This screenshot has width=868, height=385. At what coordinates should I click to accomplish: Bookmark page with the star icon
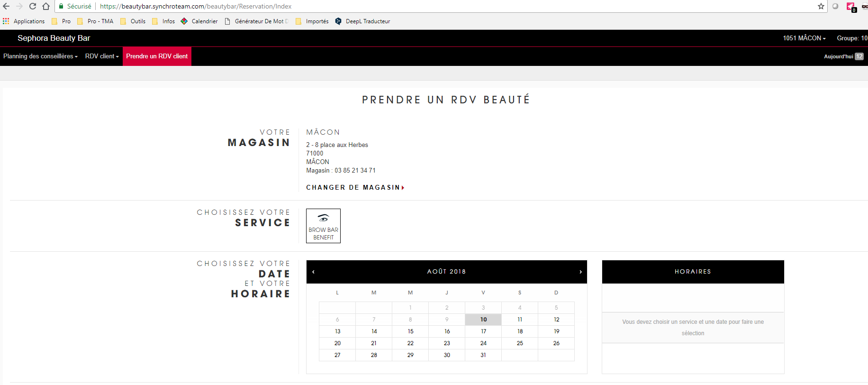821,6
